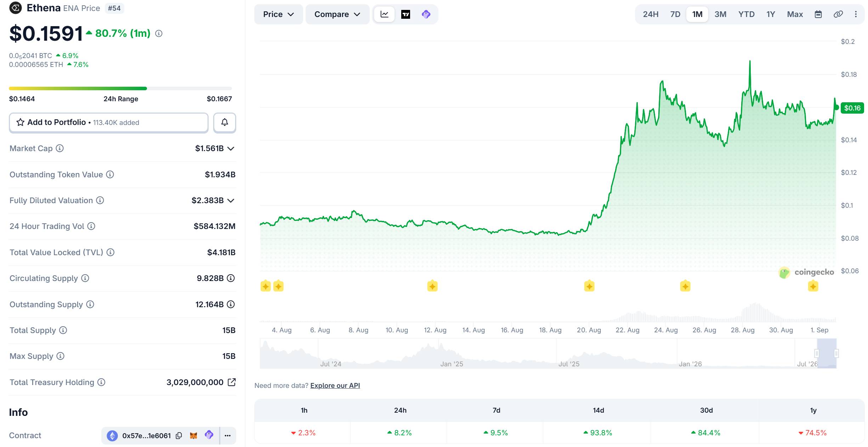The height and width of the screenshot is (447, 868).
Task: Click the 1h 2.3% change value
Action: coord(303,433)
